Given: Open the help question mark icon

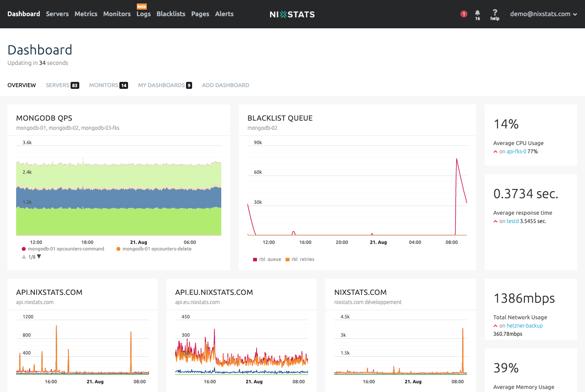Looking at the screenshot, I should [x=494, y=13].
